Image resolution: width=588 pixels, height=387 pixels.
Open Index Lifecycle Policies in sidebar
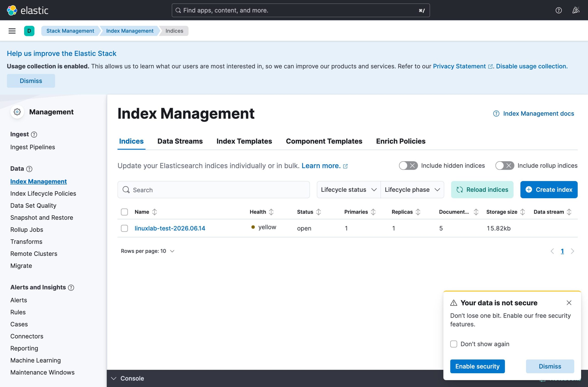coord(43,194)
